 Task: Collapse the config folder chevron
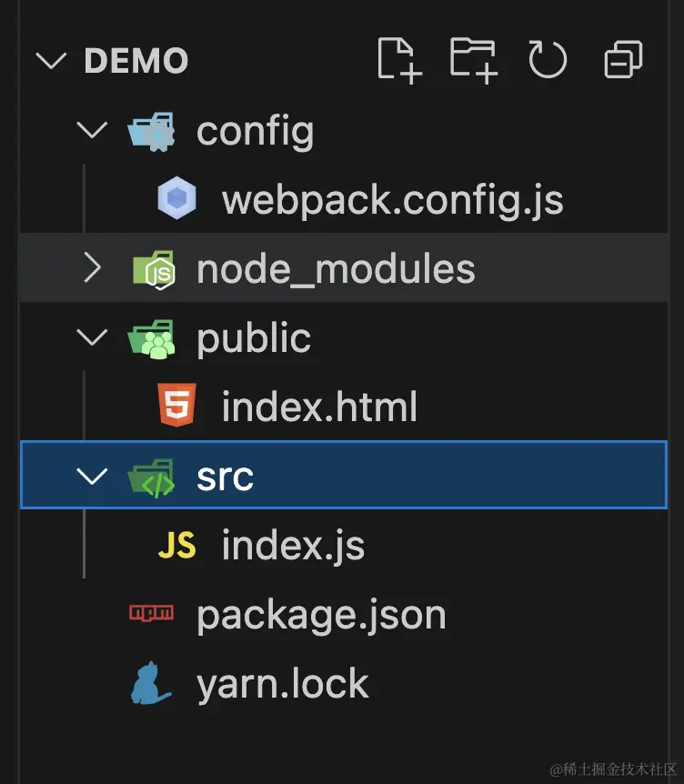93,131
